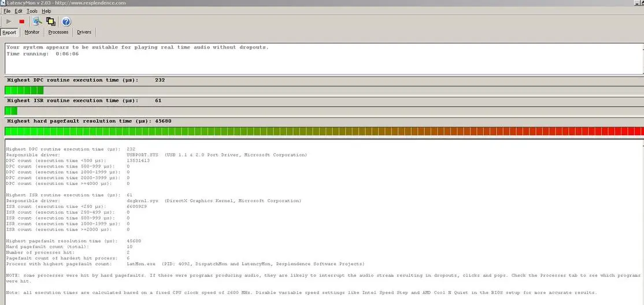The width and height of the screenshot is (644, 305).
Task: Click the red Stop monitoring icon
Action: (22, 22)
